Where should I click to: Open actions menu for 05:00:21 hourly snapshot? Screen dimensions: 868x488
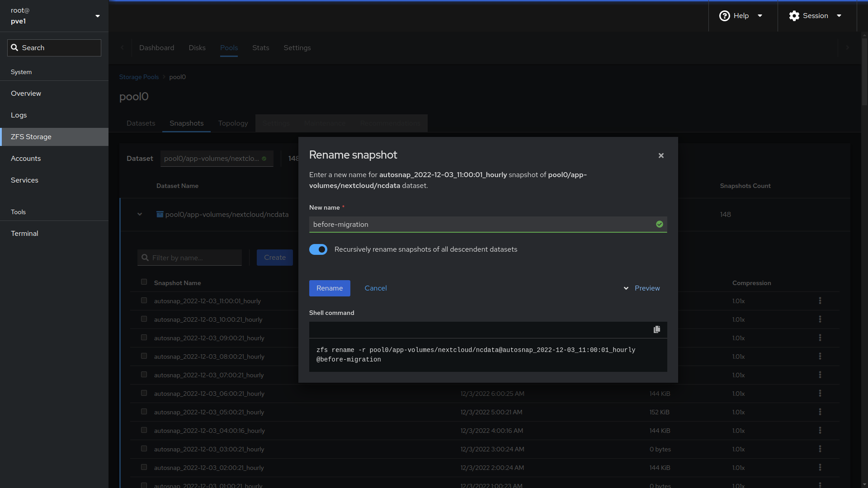[820, 412]
